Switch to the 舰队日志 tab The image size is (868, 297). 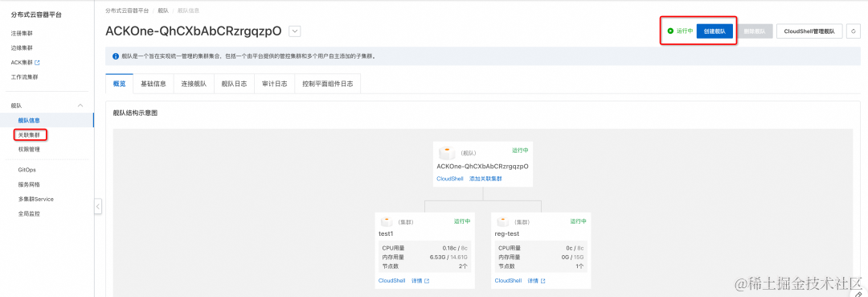point(234,85)
